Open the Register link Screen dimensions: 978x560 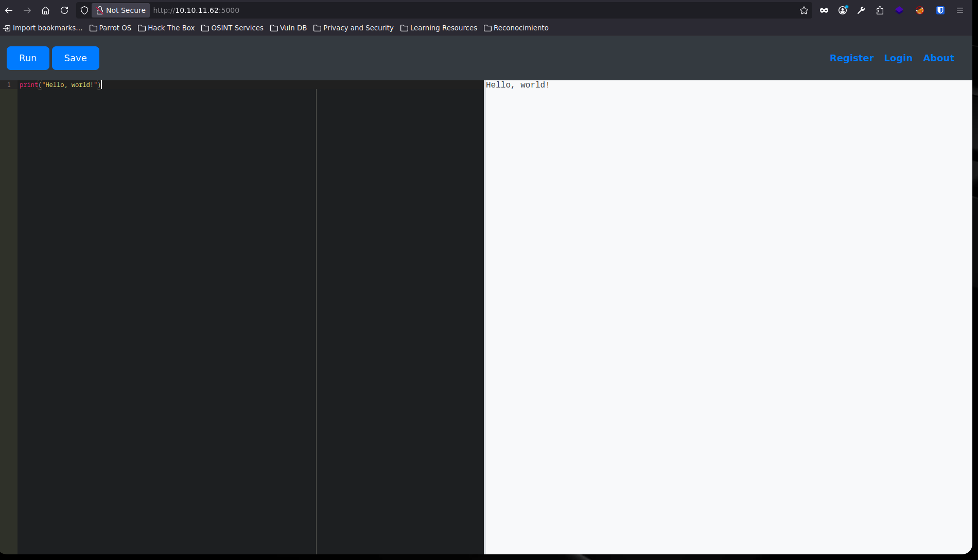[851, 58]
